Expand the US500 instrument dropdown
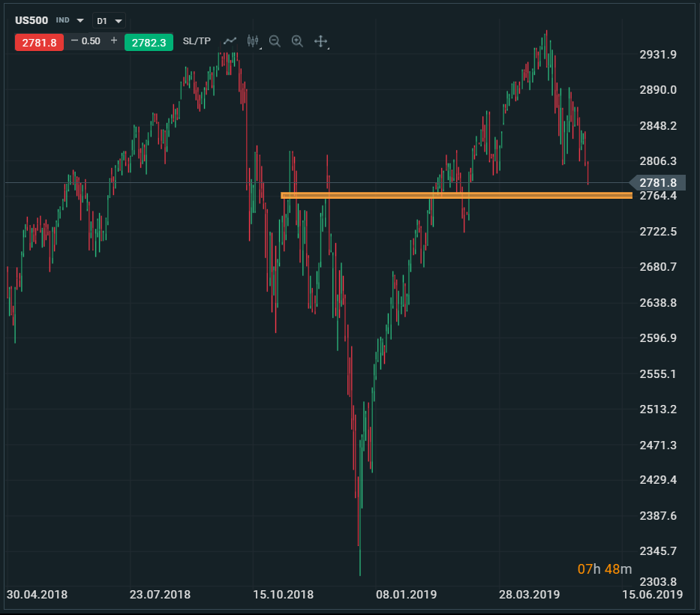The width and height of the screenshot is (700, 615). (x=80, y=21)
